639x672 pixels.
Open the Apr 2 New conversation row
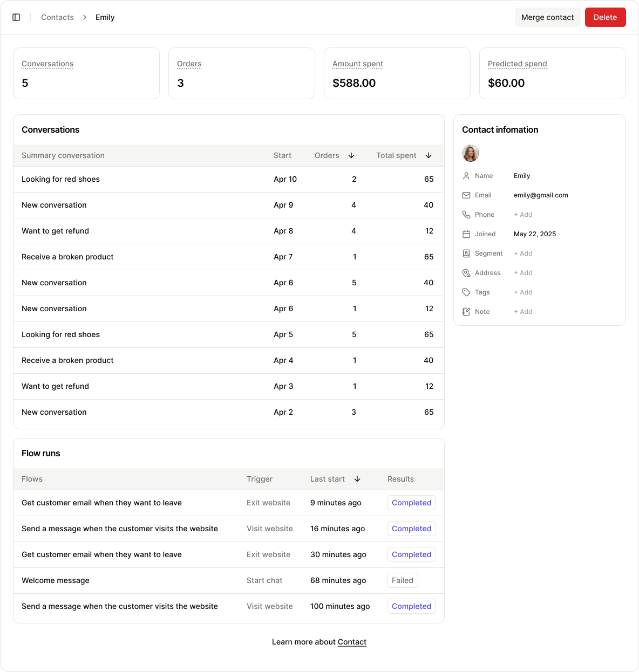click(229, 412)
